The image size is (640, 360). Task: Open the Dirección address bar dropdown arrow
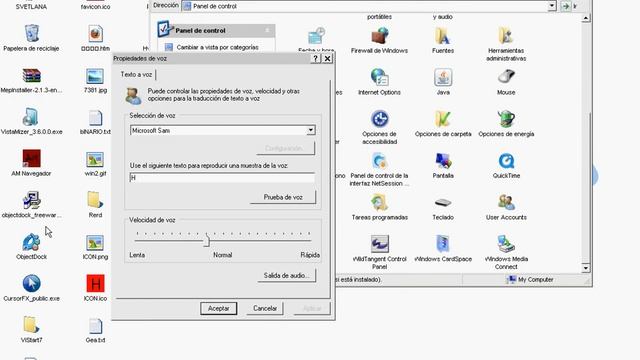[x=552, y=6]
